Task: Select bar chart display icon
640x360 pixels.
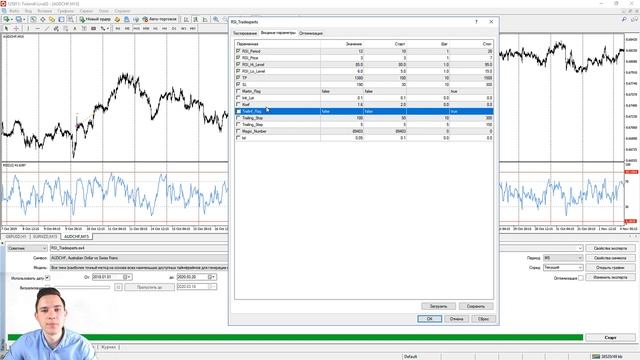Action: click(186, 19)
